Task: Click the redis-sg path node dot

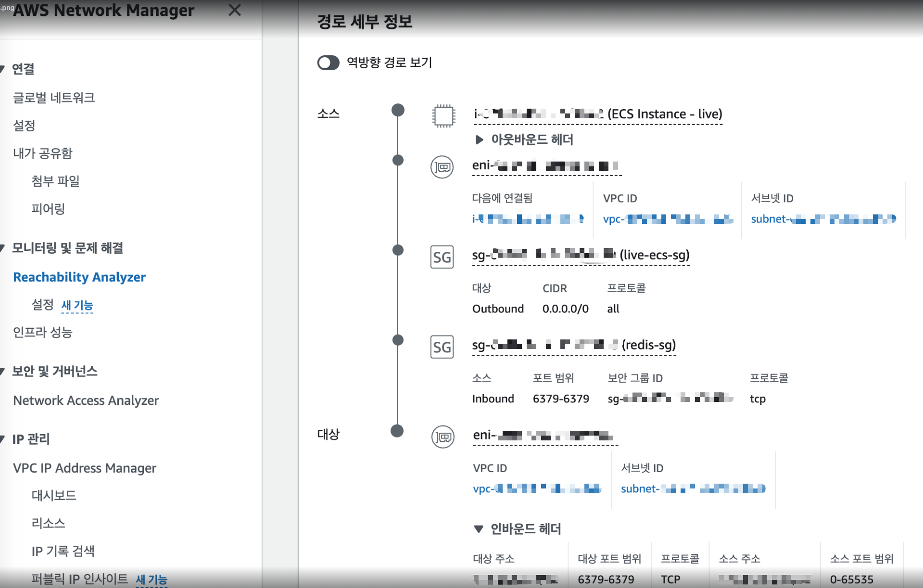Action: click(x=398, y=340)
